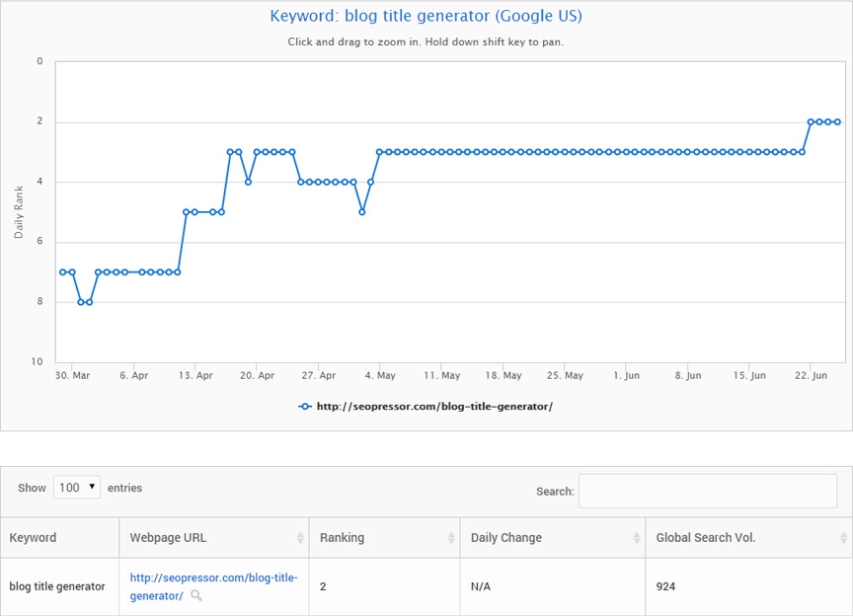The width and height of the screenshot is (853, 616).
Task: Sort the Daily Change column with its arrows
Action: (x=637, y=538)
